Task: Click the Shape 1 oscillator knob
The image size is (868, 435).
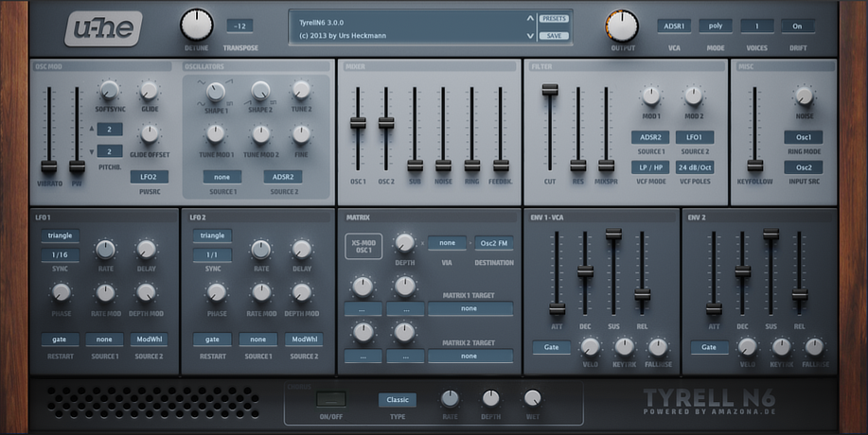Action: [216, 91]
